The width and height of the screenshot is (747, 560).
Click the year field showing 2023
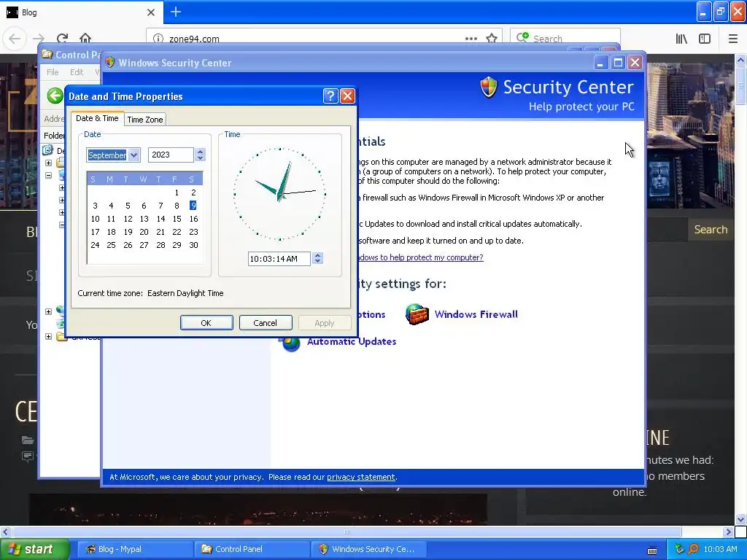point(171,155)
